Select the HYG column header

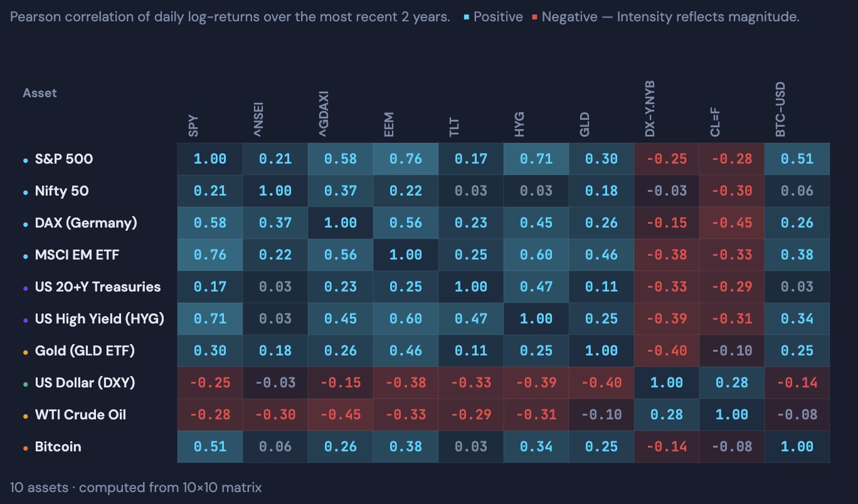tap(519, 125)
